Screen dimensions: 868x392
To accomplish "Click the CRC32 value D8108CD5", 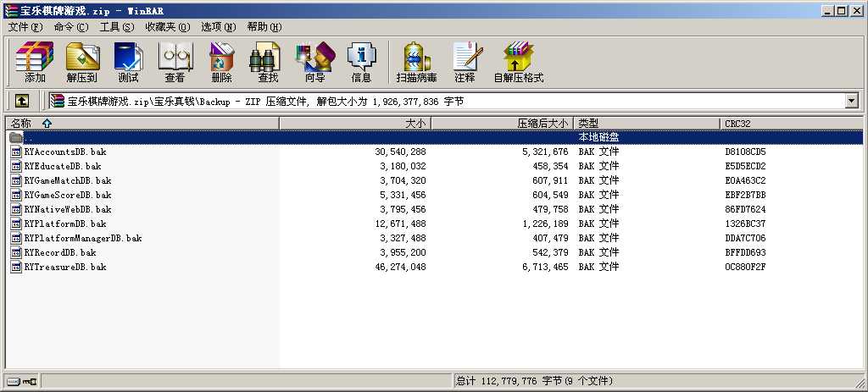I will point(745,152).
